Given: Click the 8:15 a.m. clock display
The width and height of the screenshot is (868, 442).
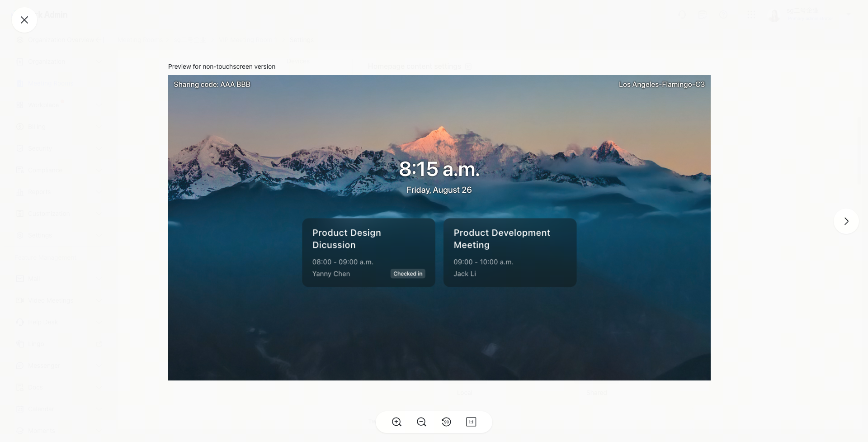Looking at the screenshot, I should (439, 169).
